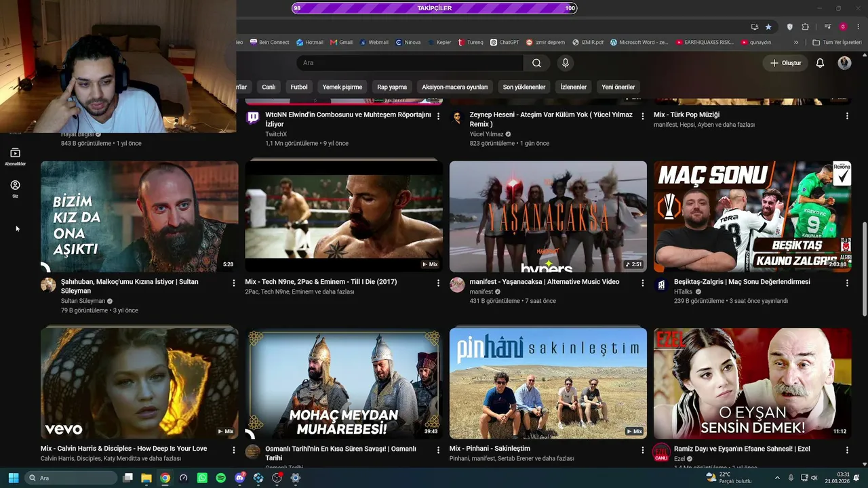Open more options for Zeynep Heseni video
This screenshot has width=868, height=488.
pos(643,116)
